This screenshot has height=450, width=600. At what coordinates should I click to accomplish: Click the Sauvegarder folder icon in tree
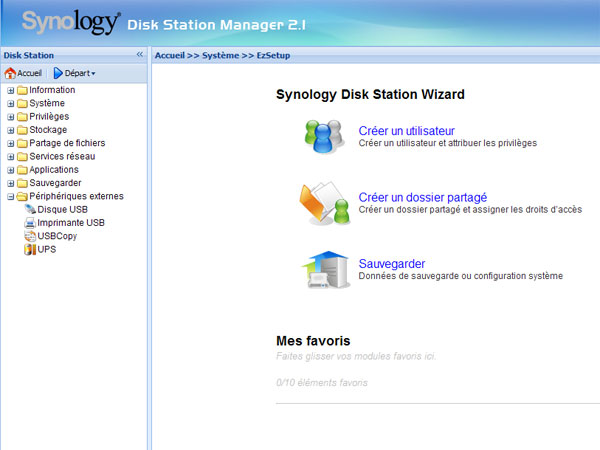[x=23, y=183]
